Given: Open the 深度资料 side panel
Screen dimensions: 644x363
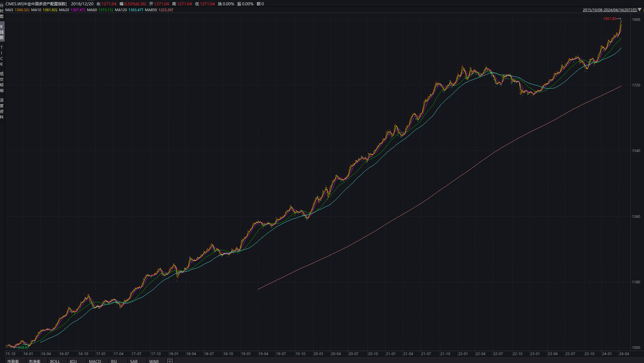Looking at the screenshot, I should 2,108.
